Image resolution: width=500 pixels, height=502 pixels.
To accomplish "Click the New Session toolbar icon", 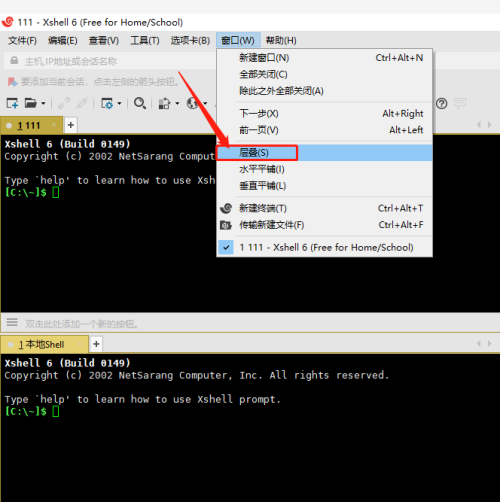I will (12, 103).
